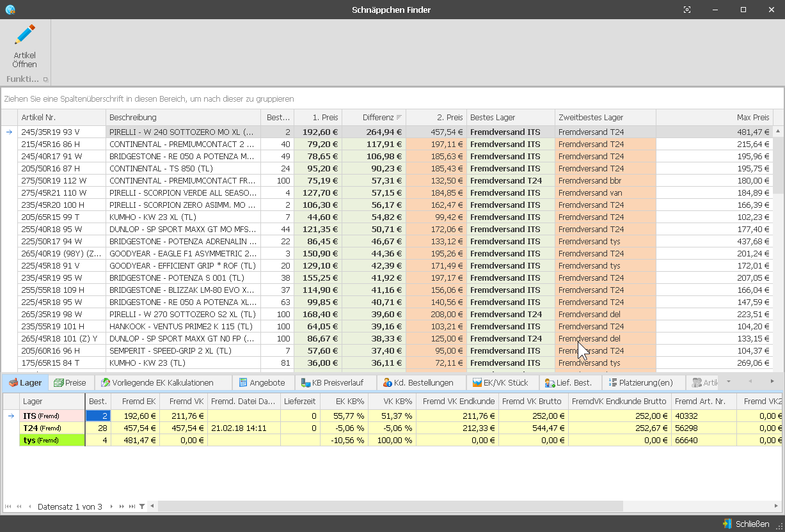
Task: Open the Vorliegende EK Kalkulationen tab
Action: (x=163, y=383)
